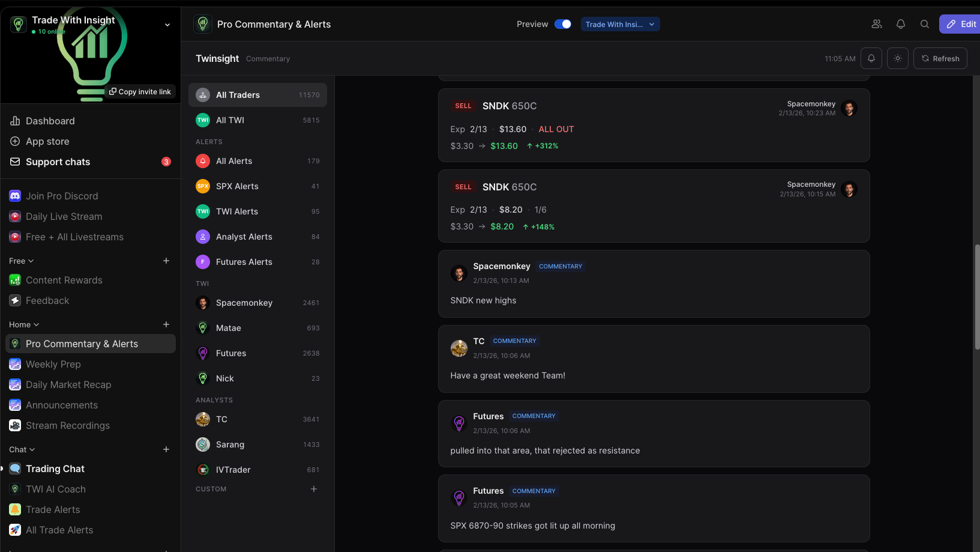Expand the Trade With Insight server dropdown
The width and height of the screenshot is (980, 552).
coord(167,25)
